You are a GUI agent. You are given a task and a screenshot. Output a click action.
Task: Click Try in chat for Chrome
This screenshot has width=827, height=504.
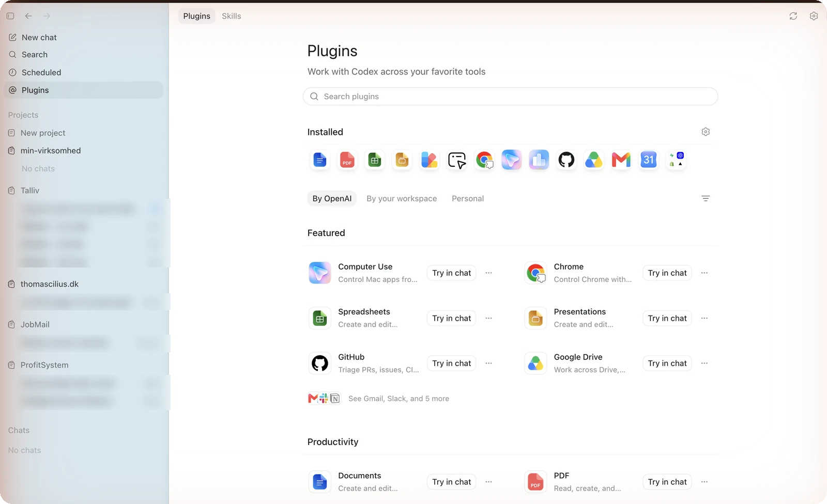point(667,273)
